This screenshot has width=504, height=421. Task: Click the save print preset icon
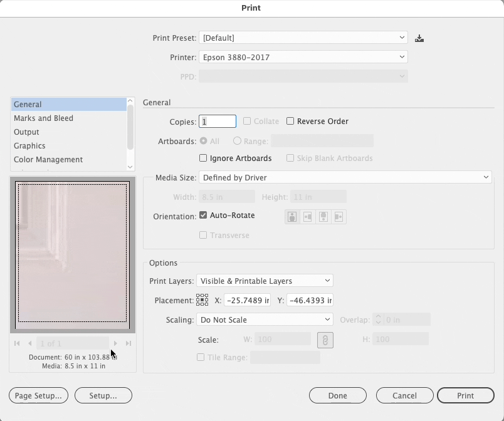(x=419, y=38)
